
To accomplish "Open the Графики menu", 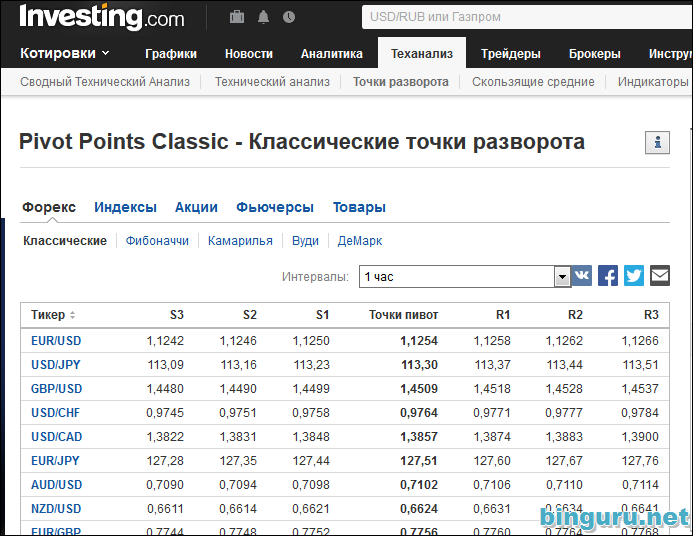I will tap(171, 54).
